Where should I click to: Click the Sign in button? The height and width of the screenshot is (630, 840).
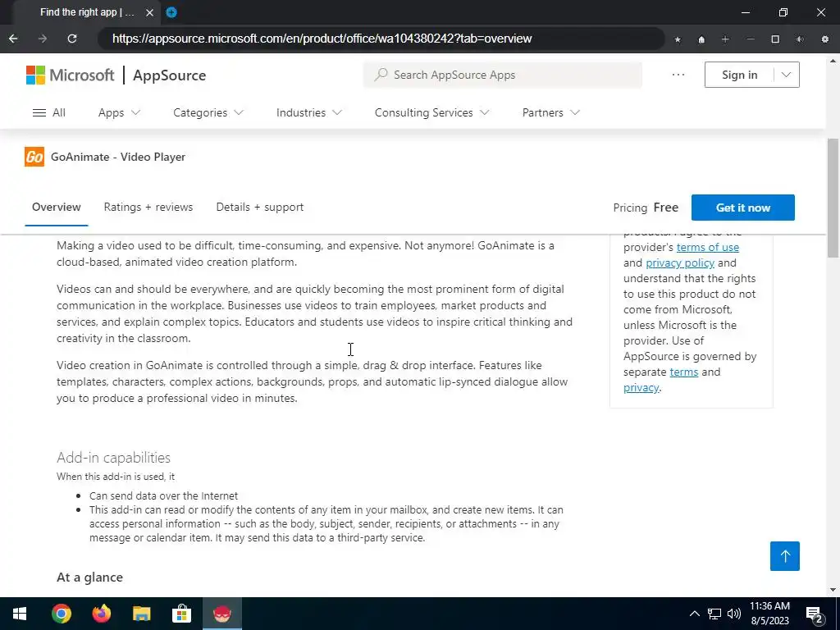739,75
